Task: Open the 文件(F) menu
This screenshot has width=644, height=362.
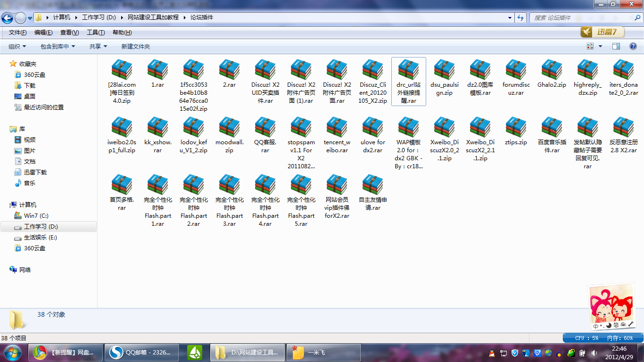Action: [x=18, y=33]
